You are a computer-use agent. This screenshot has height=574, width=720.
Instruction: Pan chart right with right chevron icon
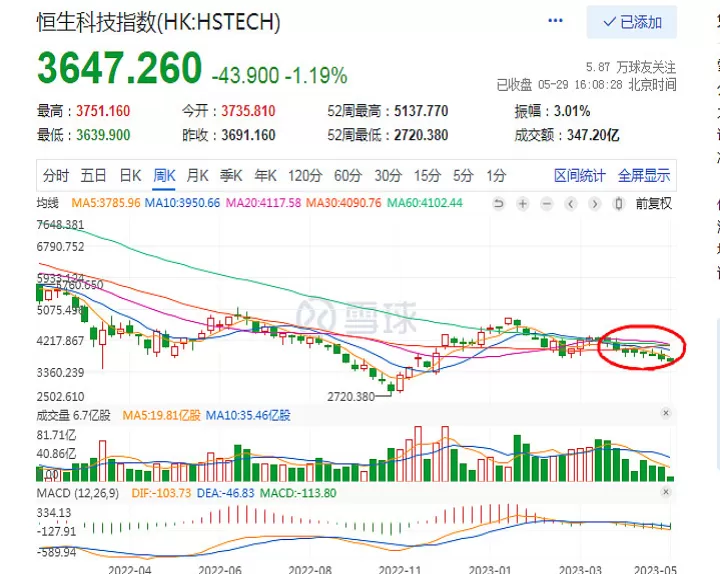[595, 203]
